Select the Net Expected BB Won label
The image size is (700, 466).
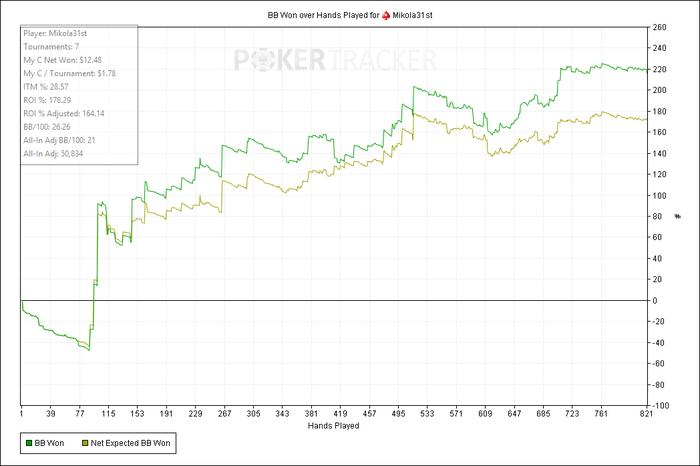[130, 443]
